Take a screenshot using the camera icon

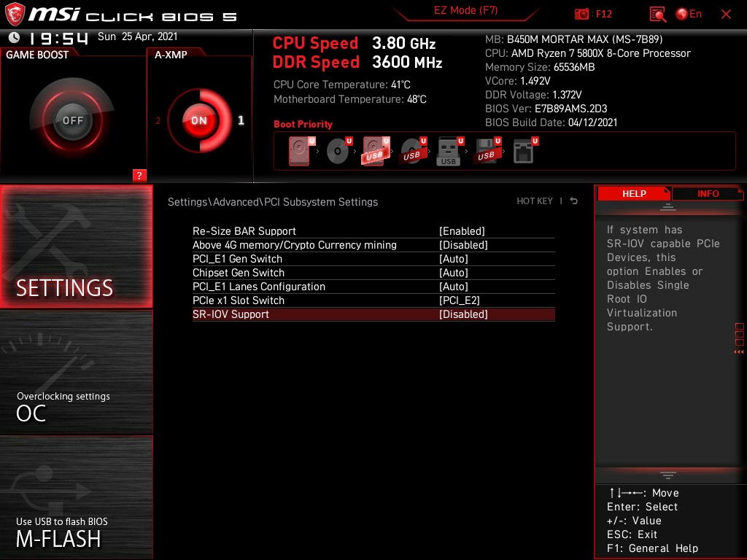581,14
